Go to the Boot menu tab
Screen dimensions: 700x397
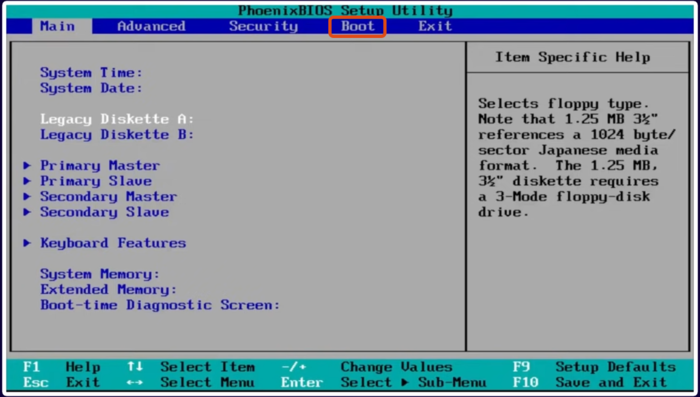(x=358, y=26)
